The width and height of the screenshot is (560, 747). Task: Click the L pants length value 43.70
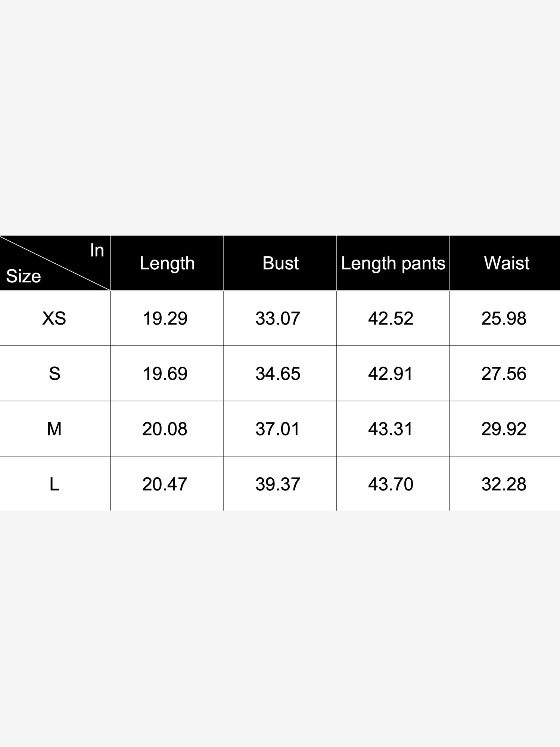(391, 484)
